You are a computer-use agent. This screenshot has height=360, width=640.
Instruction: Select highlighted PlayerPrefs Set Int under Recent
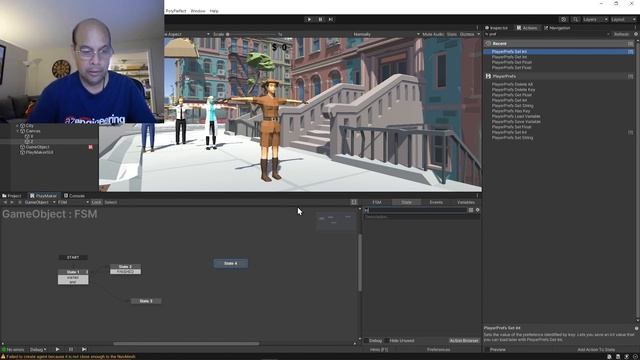click(559, 52)
